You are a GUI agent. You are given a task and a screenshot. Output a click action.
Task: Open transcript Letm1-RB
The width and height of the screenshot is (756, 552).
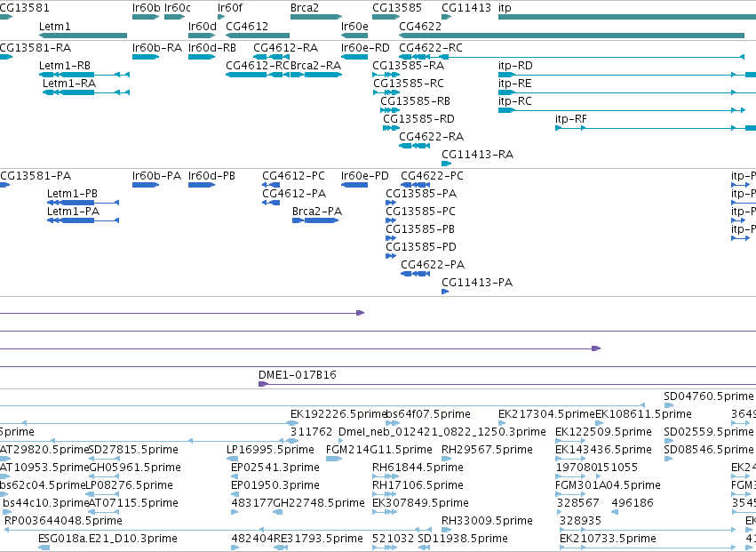(x=65, y=65)
